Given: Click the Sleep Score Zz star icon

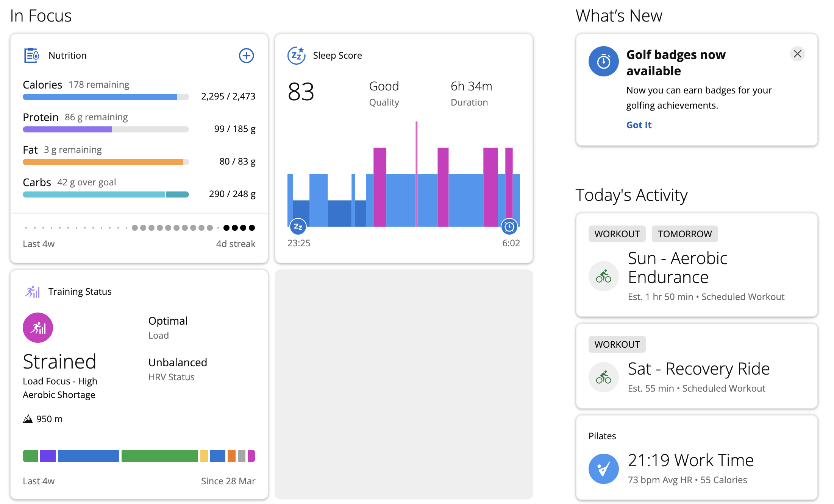Looking at the screenshot, I should pyautogui.click(x=296, y=56).
